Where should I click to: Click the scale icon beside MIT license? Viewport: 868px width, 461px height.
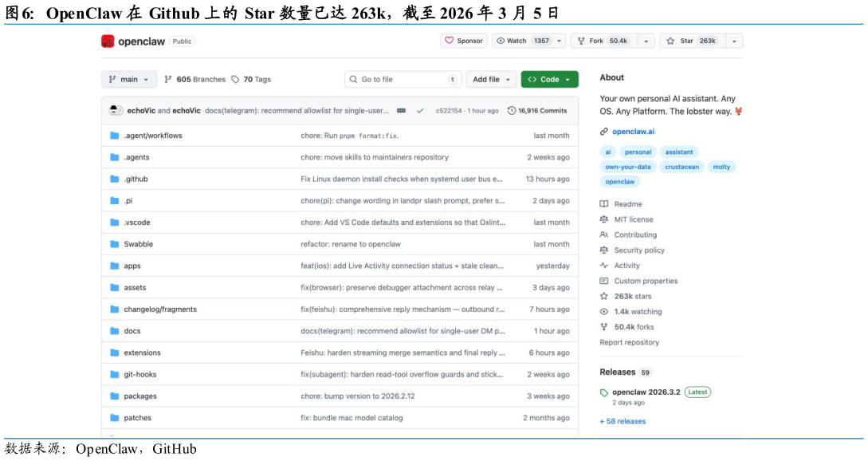point(605,219)
